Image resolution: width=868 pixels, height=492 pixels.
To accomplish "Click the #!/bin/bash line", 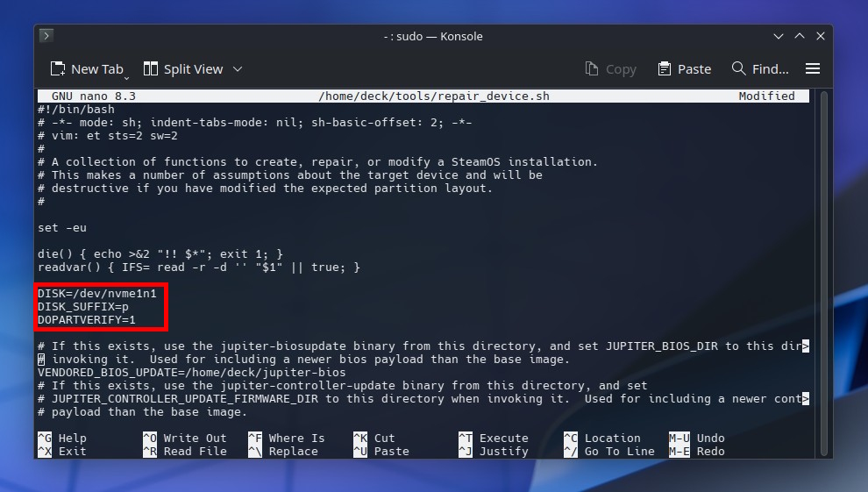I will click(75, 110).
